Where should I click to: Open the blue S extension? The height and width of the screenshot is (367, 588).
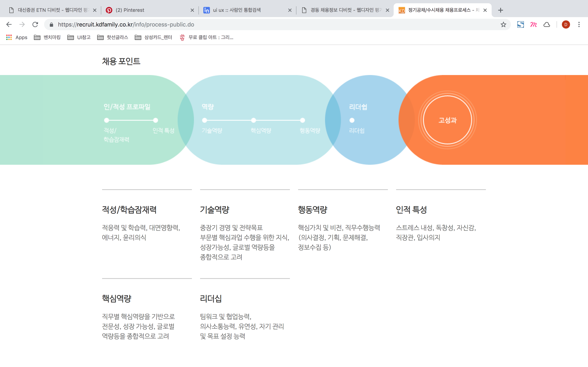pyautogui.click(x=520, y=24)
